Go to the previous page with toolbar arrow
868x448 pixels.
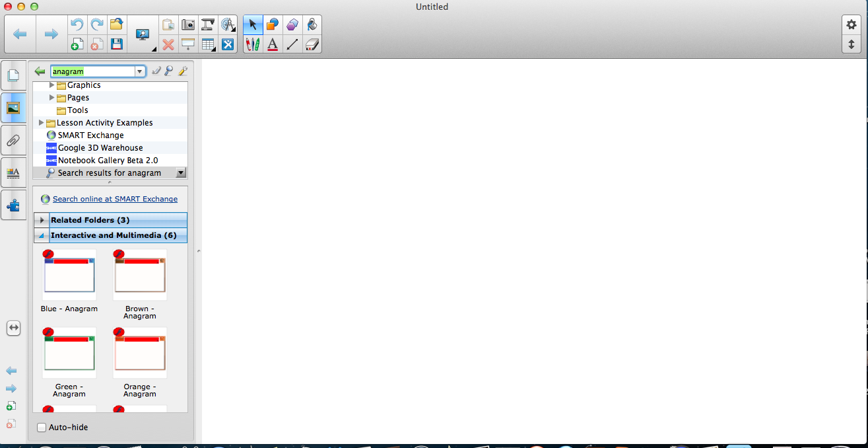click(20, 34)
